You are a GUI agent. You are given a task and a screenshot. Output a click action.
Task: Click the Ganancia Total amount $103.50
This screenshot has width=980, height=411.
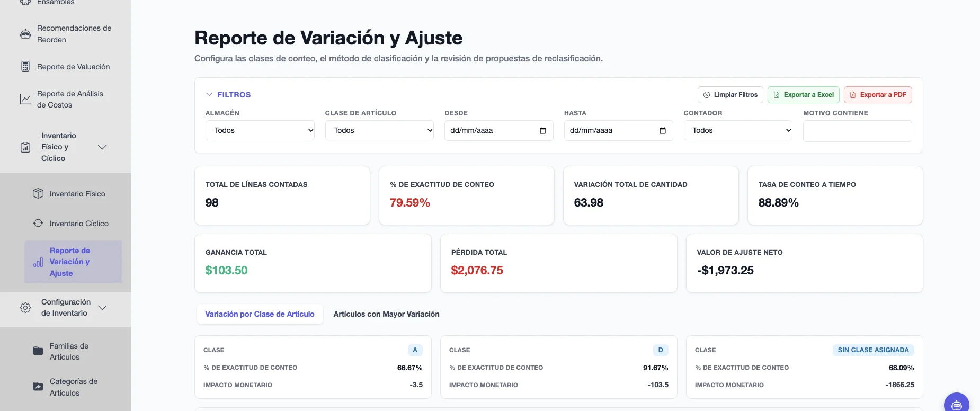click(x=227, y=270)
